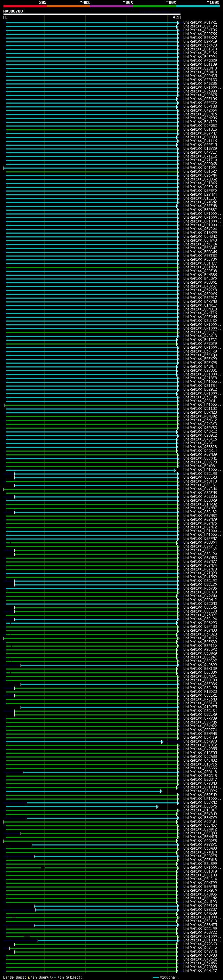Screen dimensions: 223x980
Task: Click the orange ~40% identity legend segment
Action: (68, 6)
